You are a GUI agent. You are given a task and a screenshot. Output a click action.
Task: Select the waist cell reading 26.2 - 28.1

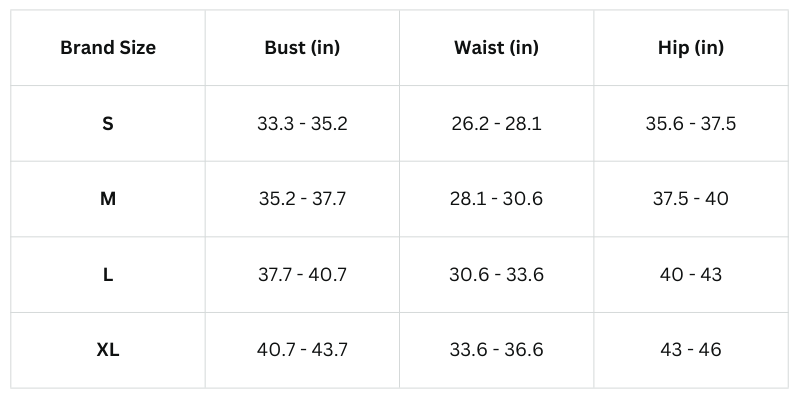tap(496, 124)
